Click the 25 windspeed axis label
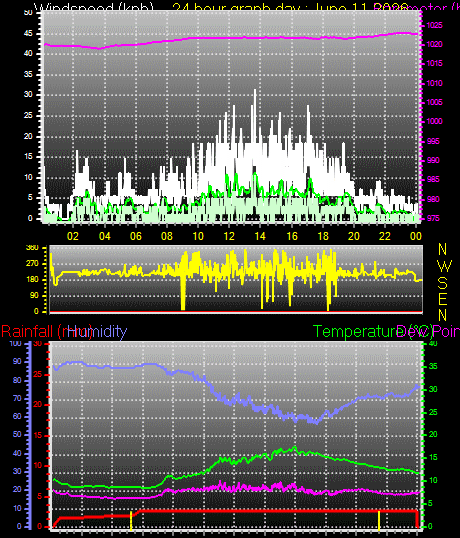Image resolution: width=460 pixels, height=538 pixels. point(28,115)
